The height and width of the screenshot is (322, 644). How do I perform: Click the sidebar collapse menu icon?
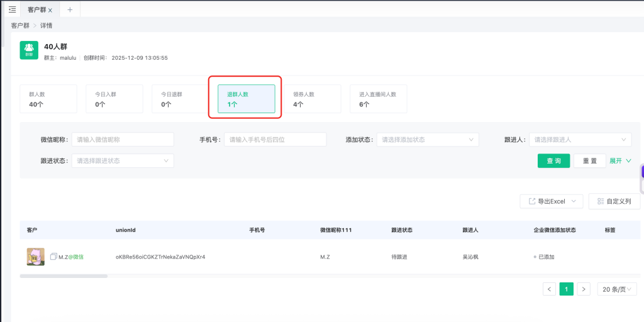(12, 9)
